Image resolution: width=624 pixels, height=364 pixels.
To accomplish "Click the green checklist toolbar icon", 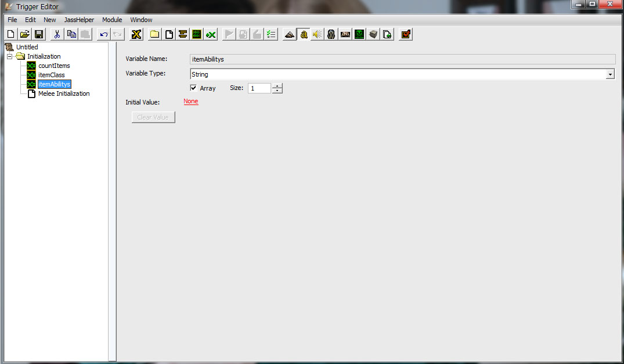I will coord(271,35).
